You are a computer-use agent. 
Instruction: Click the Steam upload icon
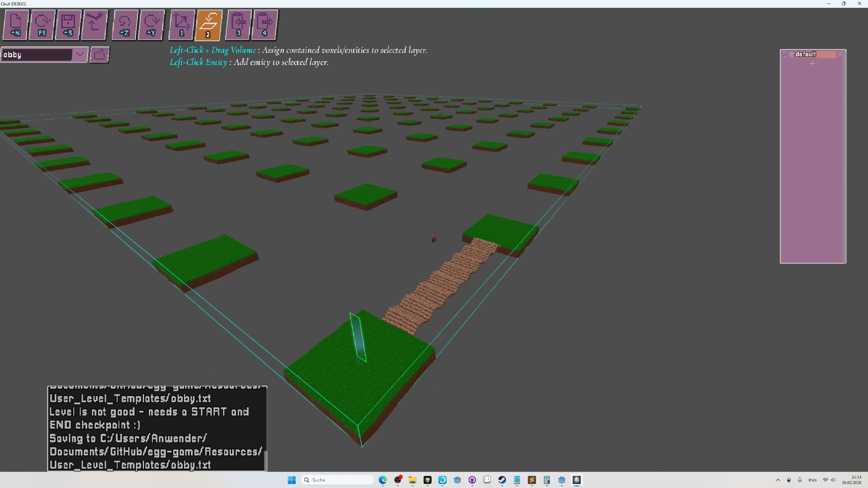click(94, 25)
